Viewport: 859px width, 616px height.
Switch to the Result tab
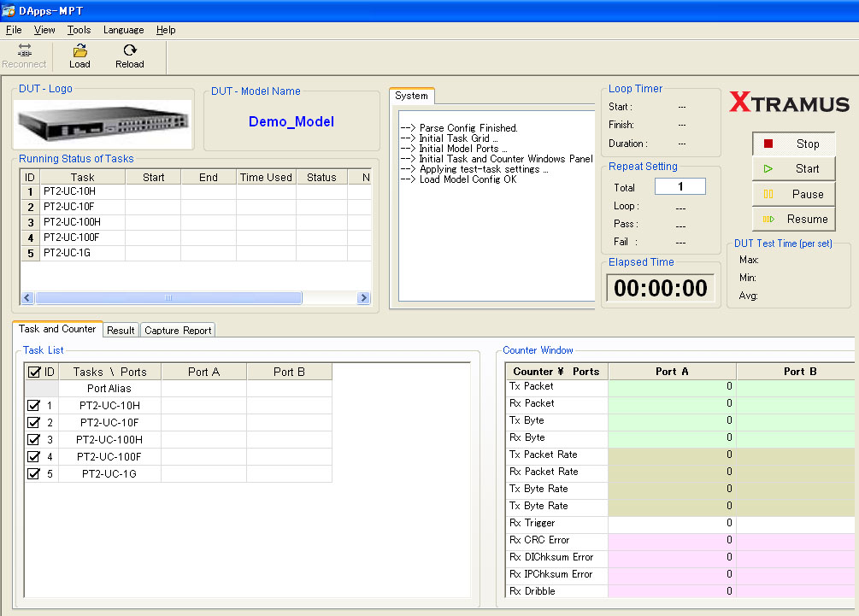121,330
